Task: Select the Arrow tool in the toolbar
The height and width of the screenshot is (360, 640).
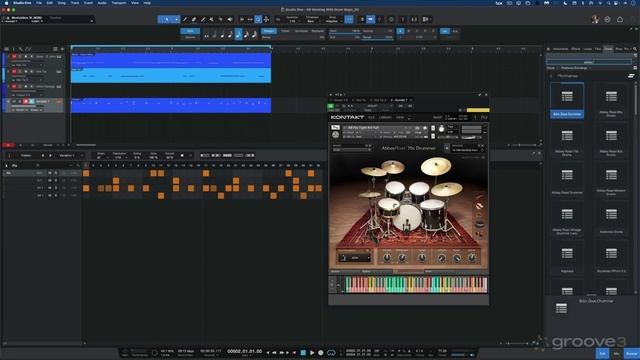Action: (167, 19)
